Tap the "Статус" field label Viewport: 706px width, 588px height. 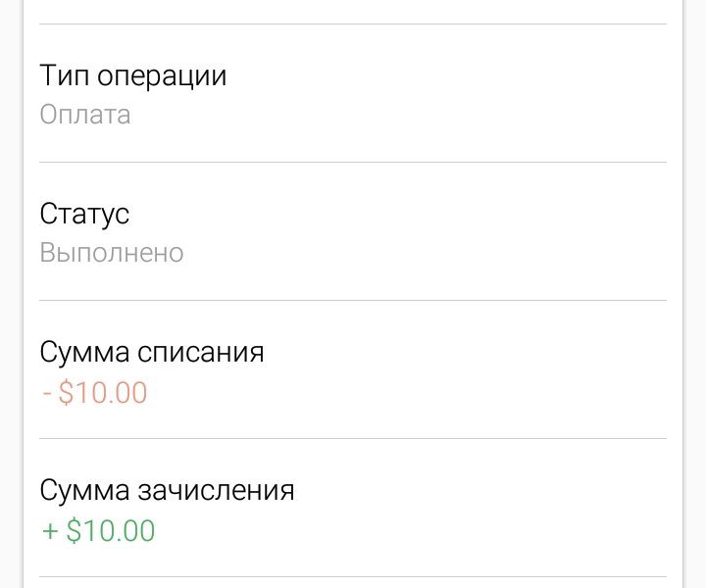pos(84,214)
